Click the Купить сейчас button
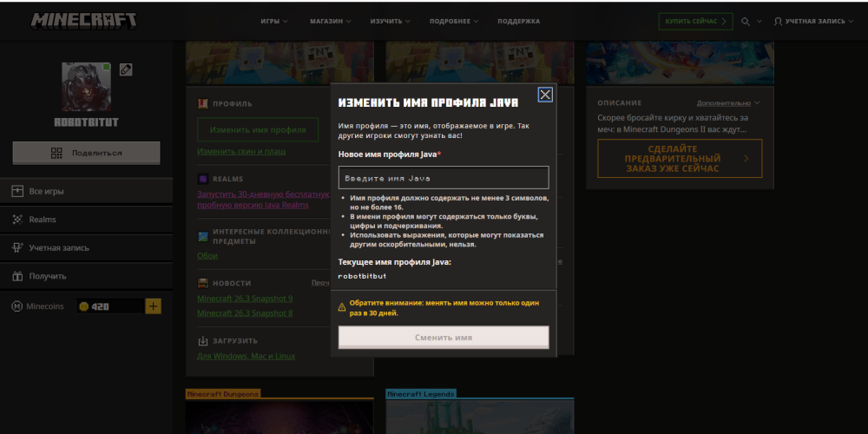The height and width of the screenshot is (434, 868). tap(696, 22)
